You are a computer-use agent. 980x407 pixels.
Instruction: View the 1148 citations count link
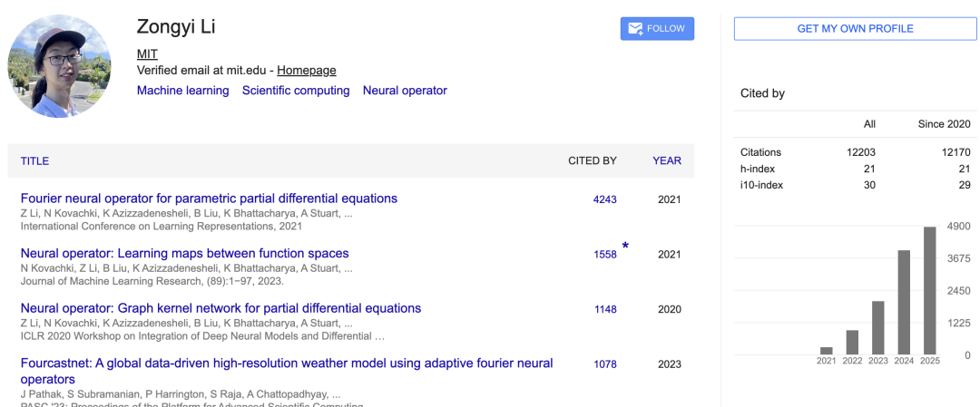[605, 310]
